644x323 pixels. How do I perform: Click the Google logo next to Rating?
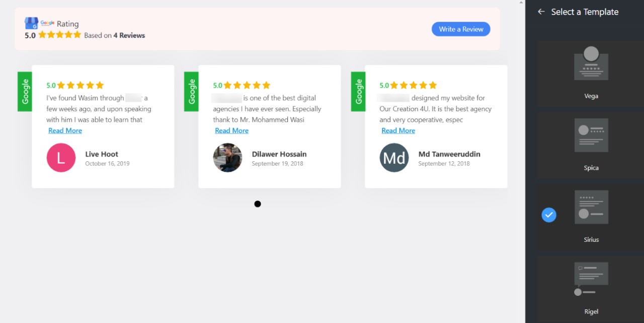(x=48, y=23)
